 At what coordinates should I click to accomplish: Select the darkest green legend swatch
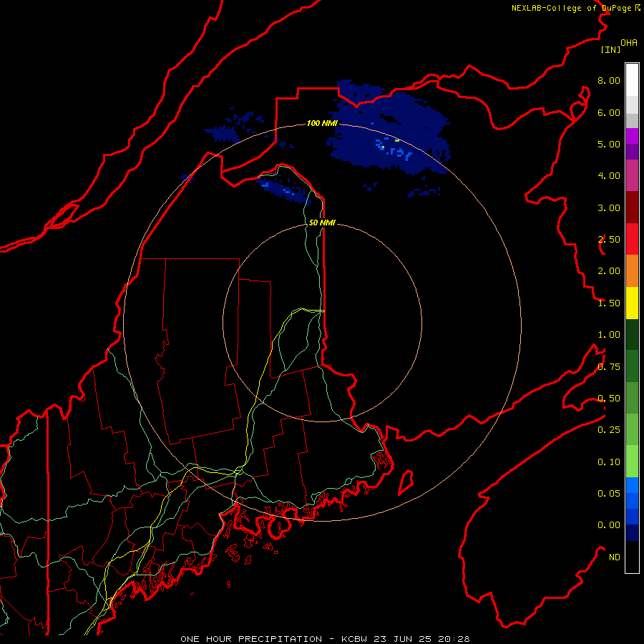click(632, 334)
